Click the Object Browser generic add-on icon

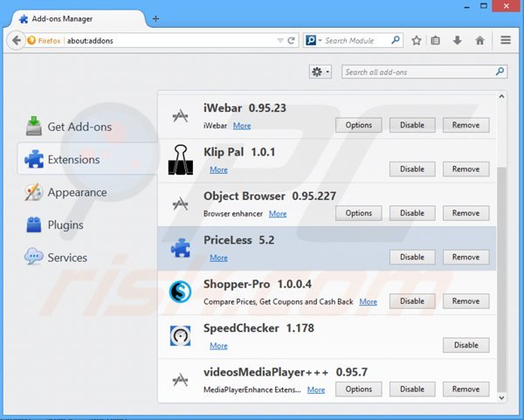(x=181, y=203)
